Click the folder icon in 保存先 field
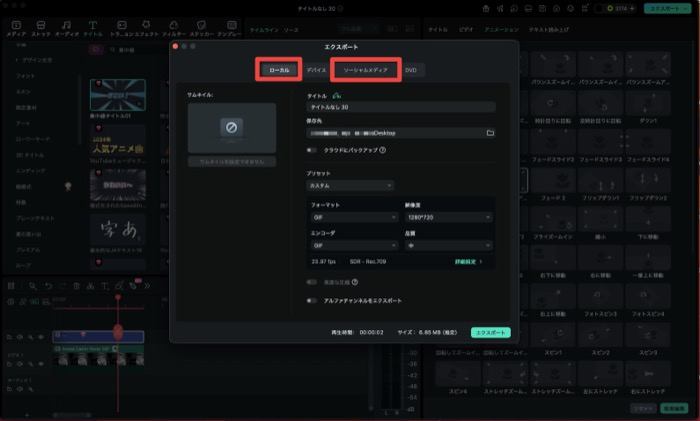The image size is (700, 421). point(490,133)
